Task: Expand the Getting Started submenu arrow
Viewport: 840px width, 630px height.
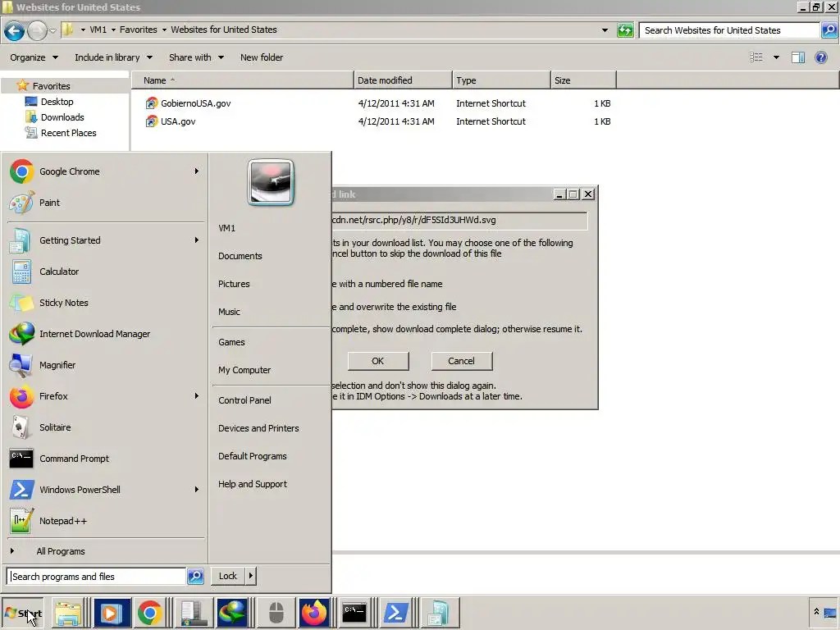Action: coord(197,240)
